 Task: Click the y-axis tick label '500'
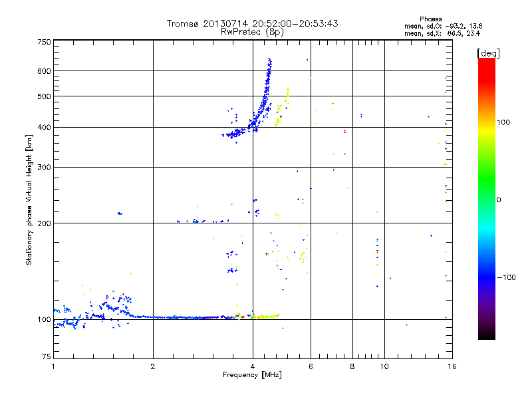pyautogui.click(x=44, y=96)
